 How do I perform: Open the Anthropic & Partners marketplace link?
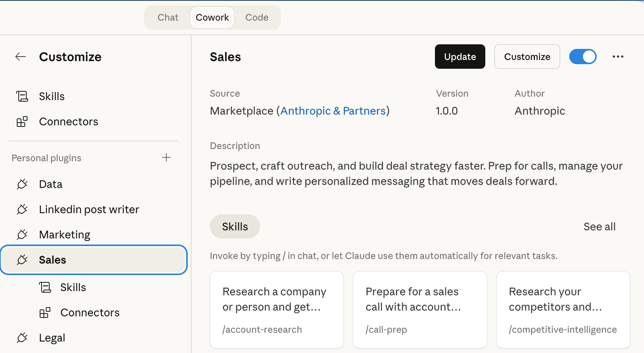pos(333,111)
